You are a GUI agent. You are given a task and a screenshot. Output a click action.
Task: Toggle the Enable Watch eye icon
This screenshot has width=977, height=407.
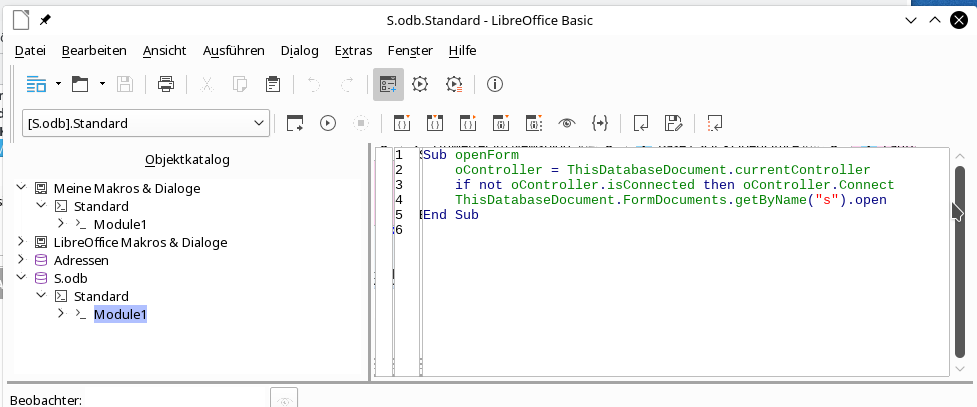click(x=567, y=123)
